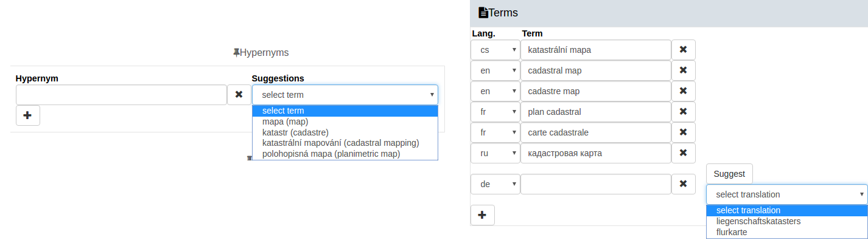Screen dimensions: 868x240
Task: Click the empty German term text field
Action: pos(596,184)
